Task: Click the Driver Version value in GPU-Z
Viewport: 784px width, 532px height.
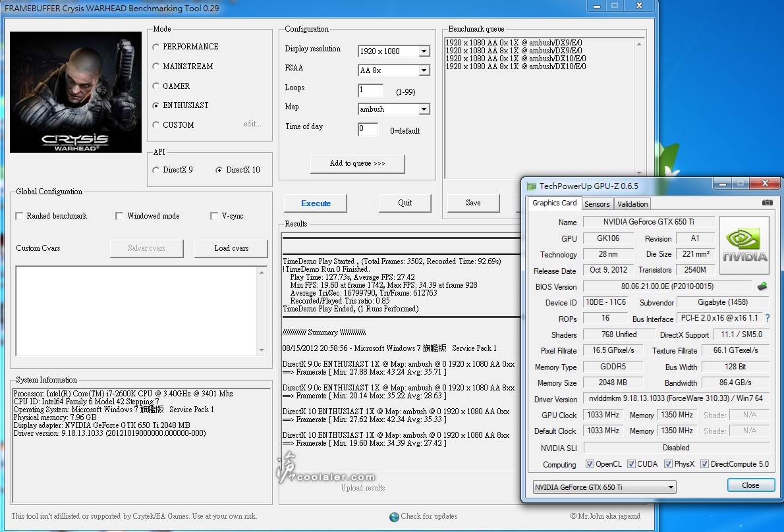Action: coord(676,398)
